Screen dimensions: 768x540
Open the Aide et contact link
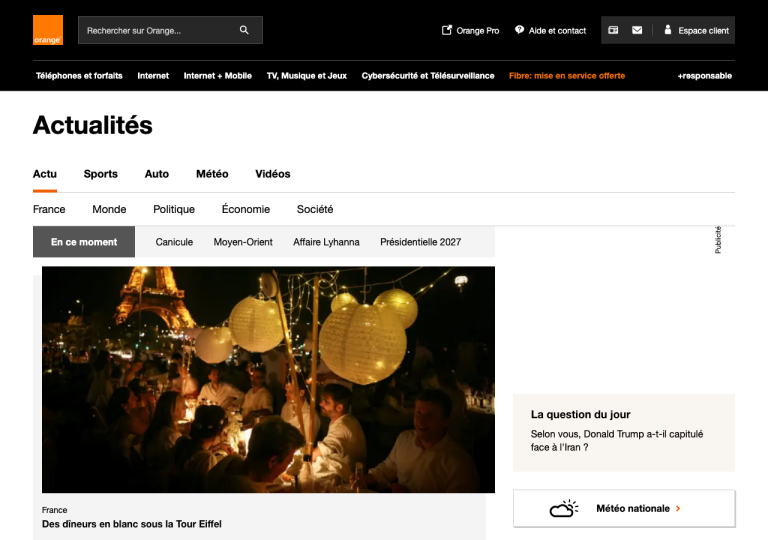[x=550, y=30]
